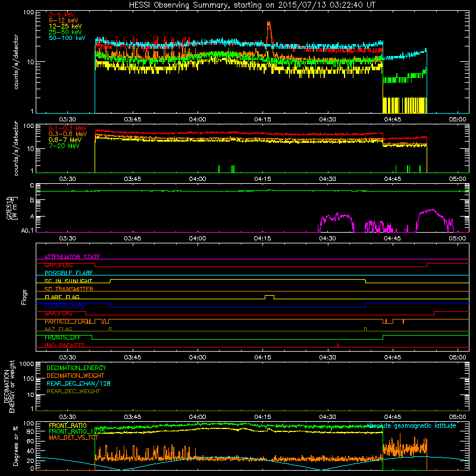Click the DECIMATION_WEIGHT legend label

pos(76,375)
